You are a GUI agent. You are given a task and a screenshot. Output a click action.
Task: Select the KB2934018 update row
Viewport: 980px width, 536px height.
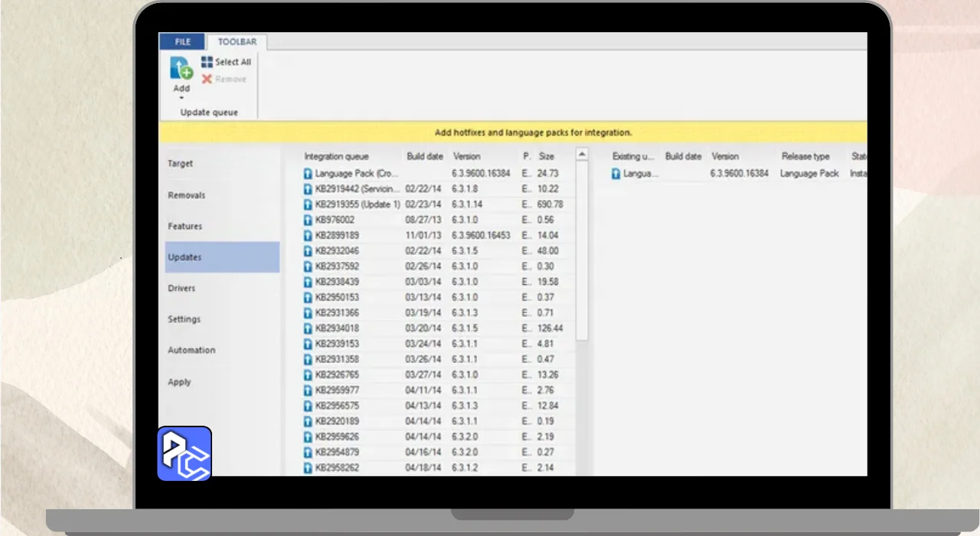[337, 328]
